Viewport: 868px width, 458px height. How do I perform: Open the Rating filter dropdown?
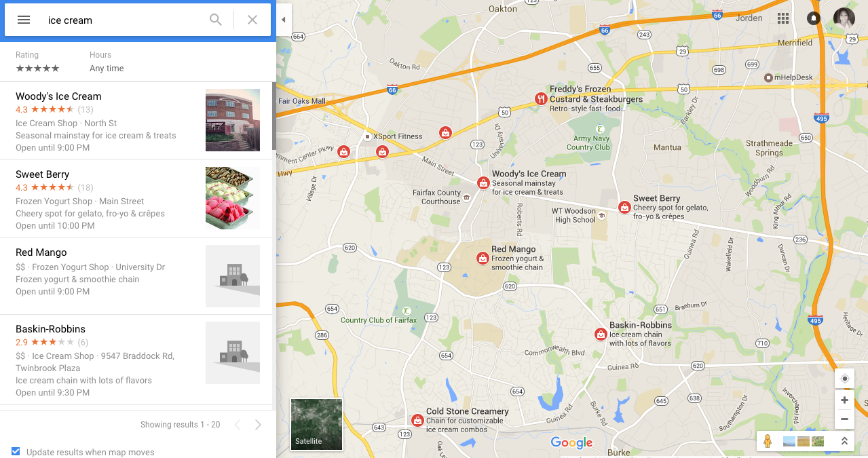[x=37, y=62]
